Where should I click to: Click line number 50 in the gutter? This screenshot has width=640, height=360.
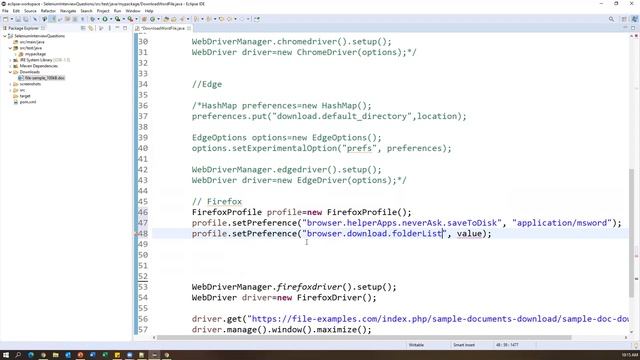click(x=143, y=255)
